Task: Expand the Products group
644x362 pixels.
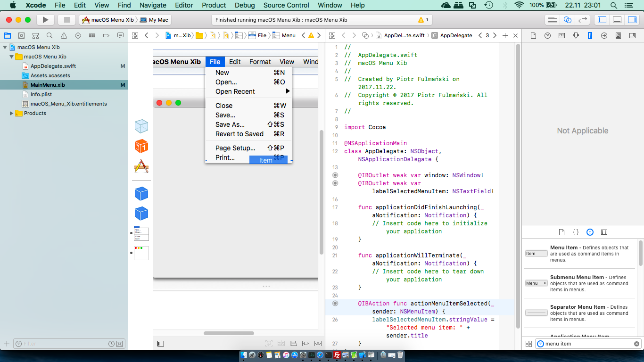Action: tap(12, 113)
